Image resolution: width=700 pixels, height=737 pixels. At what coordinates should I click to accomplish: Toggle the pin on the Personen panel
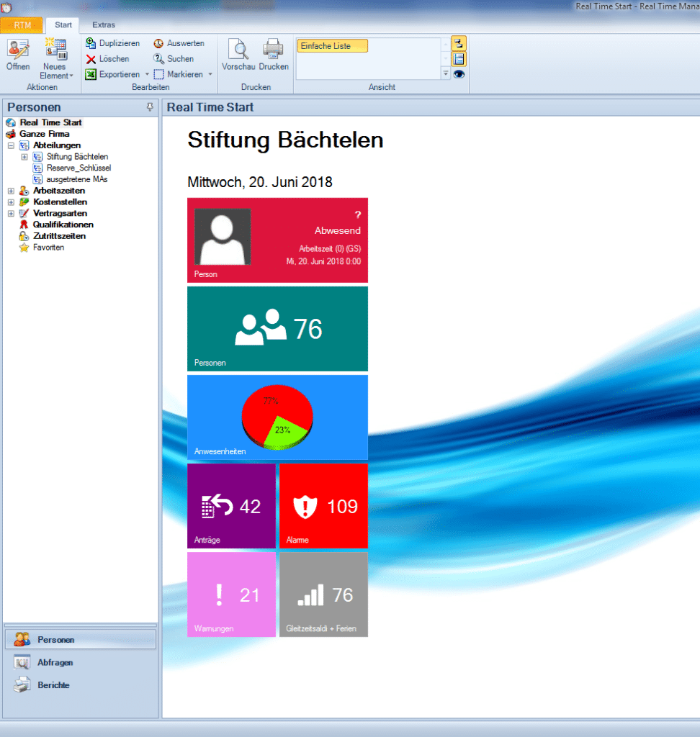click(150, 107)
